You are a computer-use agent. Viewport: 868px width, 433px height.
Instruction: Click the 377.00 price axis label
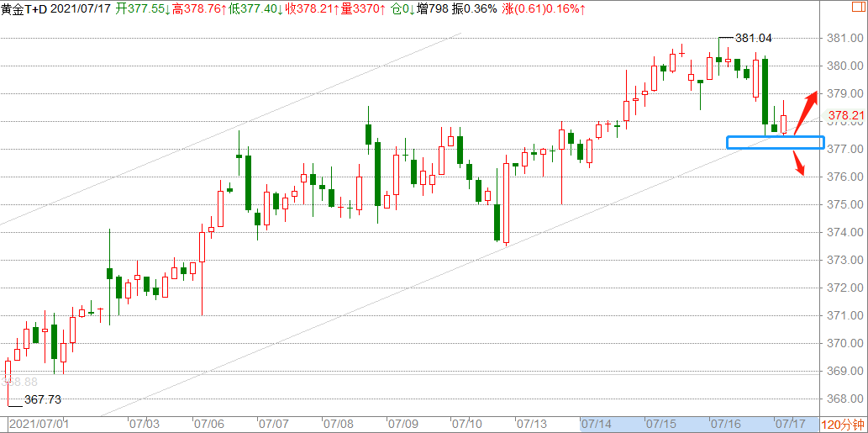(843, 149)
